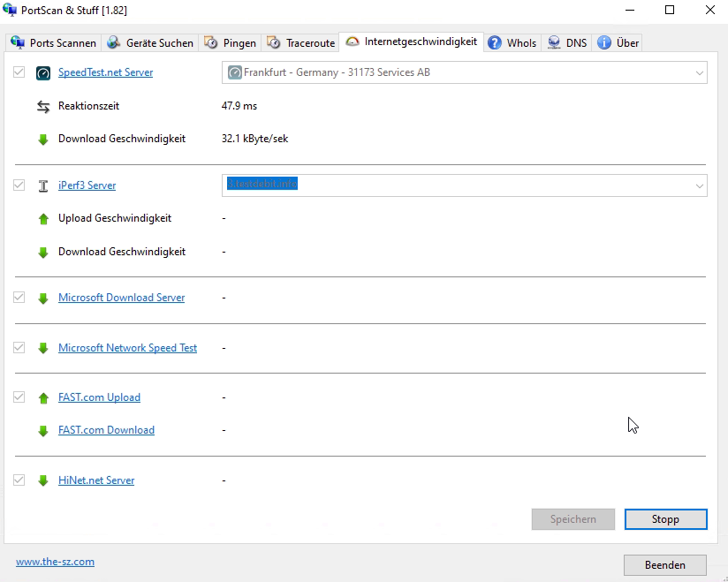The width and height of the screenshot is (728, 582).
Task: Click green arrow beside Microsoft Download Server
Action: [x=43, y=299]
